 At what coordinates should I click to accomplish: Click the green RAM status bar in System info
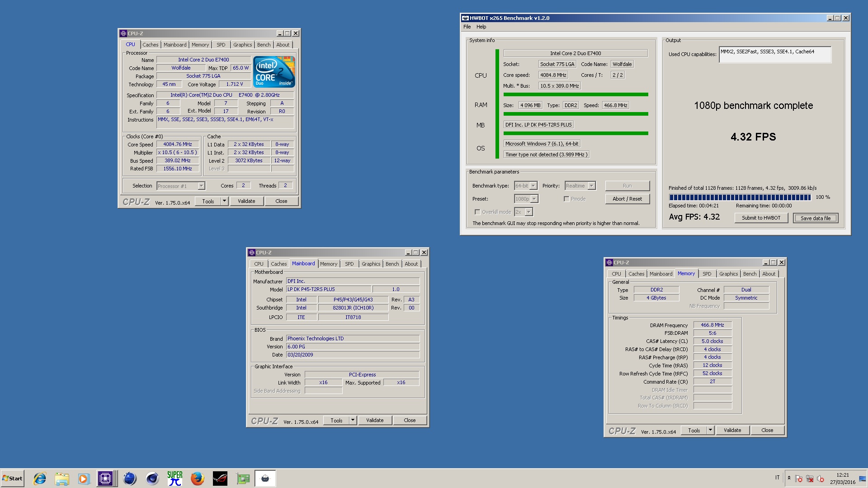pyautogui.click(x=576, y=114)
